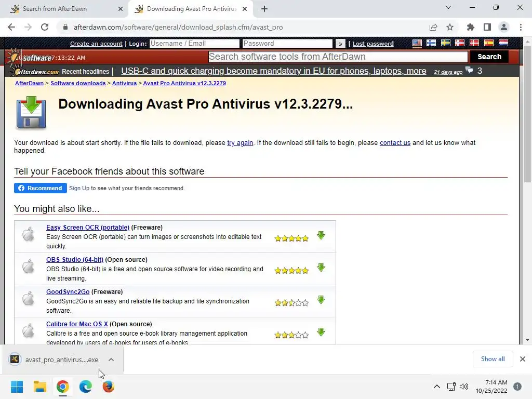Focus the AfterDawn software search box
This screenshot has height=399, width=532.
[x=338, y=57]
